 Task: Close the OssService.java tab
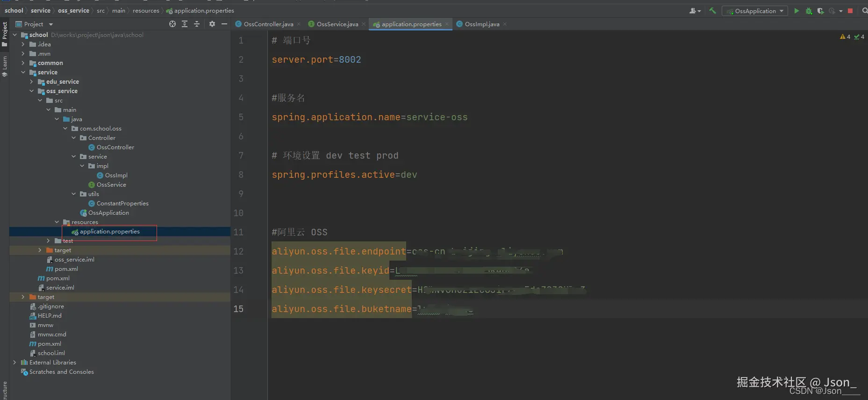[x=364, y=24]
